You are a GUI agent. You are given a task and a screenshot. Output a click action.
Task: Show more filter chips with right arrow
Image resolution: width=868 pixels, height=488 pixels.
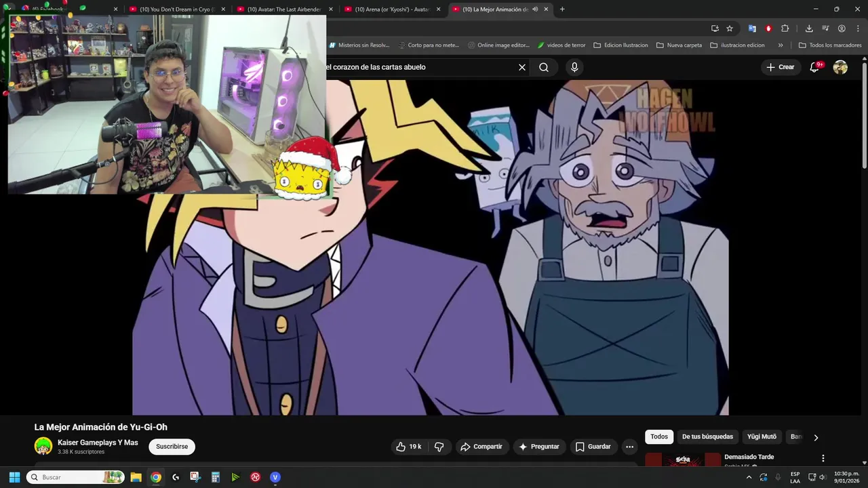[x=816, y=437]
